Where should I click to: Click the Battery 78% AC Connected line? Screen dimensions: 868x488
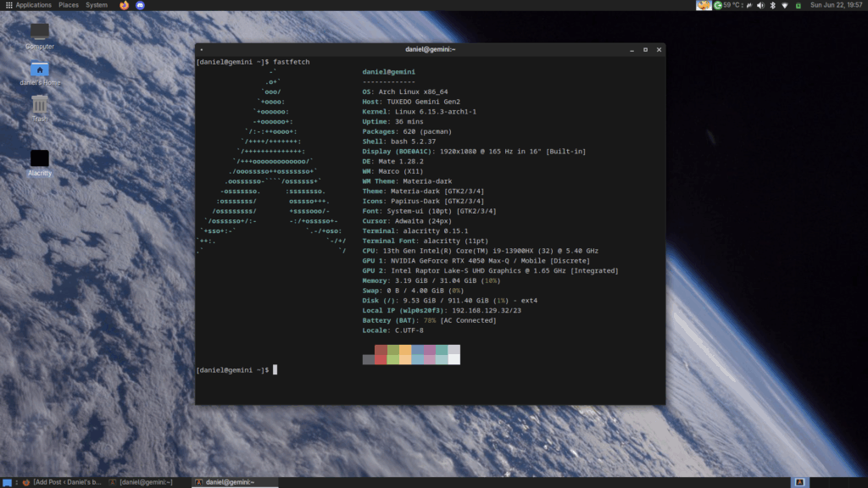(430, 321)
